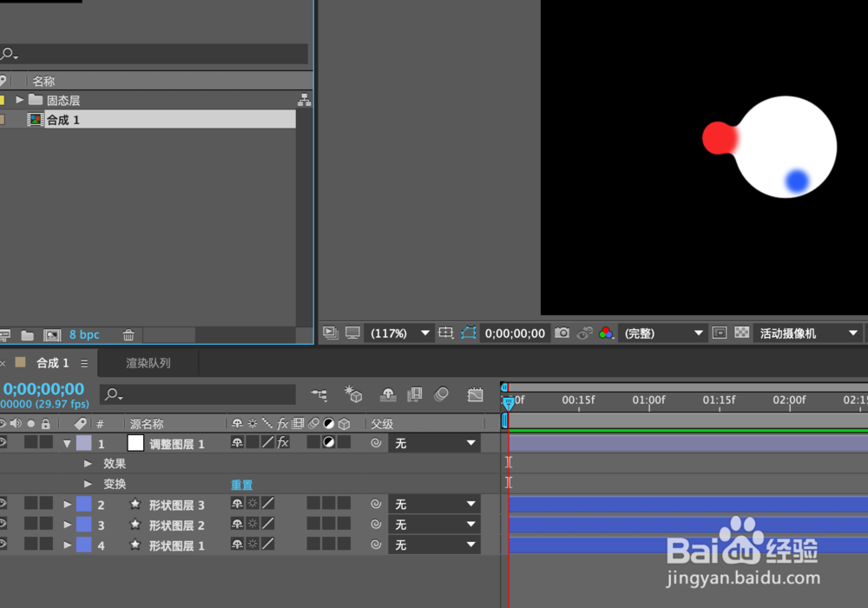868x608 pixels.
Task: Hide 形状图层 3 layer eye
Action: click(3, 503)
